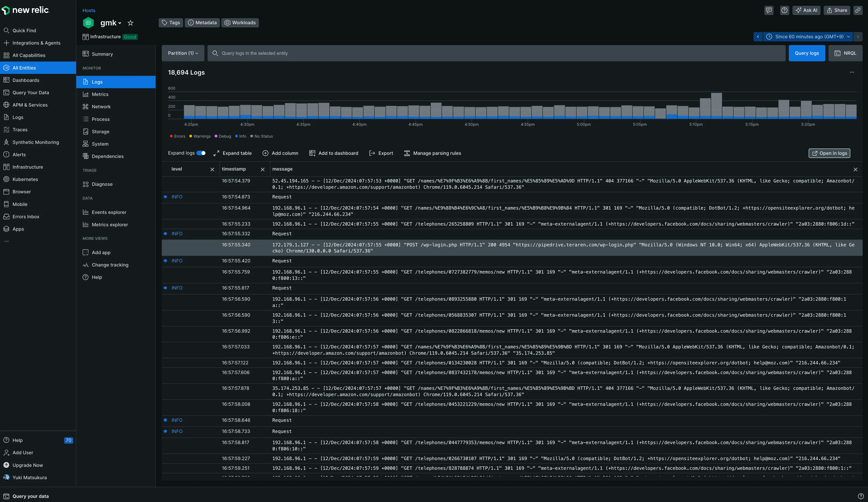Toggle Info series in the chart legend
The width and height of the screenshot is (868, 502).
coord(241,136)
